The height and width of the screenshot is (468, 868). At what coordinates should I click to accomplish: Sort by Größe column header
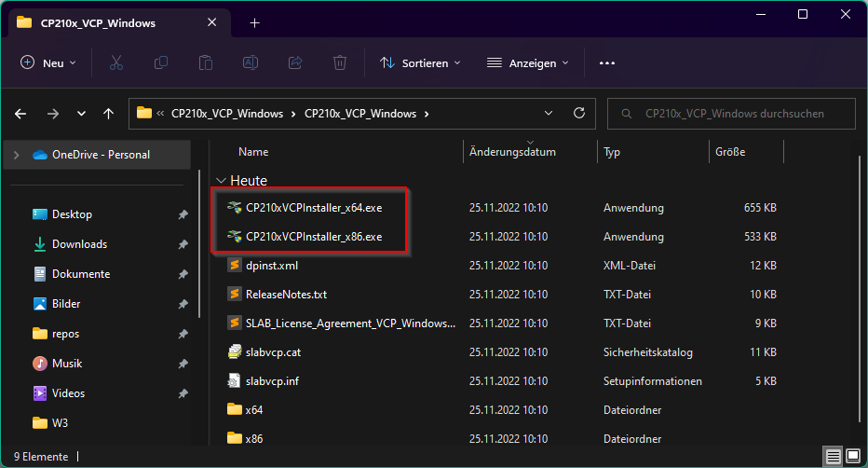pyautogui.click(x=730, y=152)
